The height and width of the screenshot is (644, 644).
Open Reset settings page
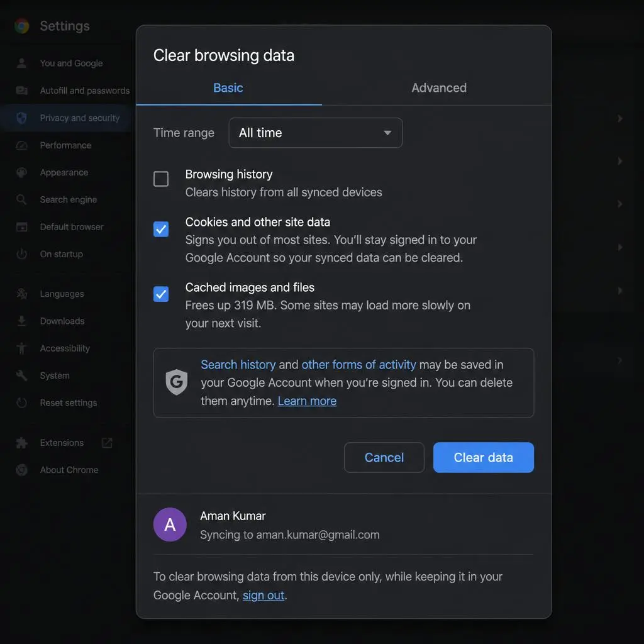[69, 403]
